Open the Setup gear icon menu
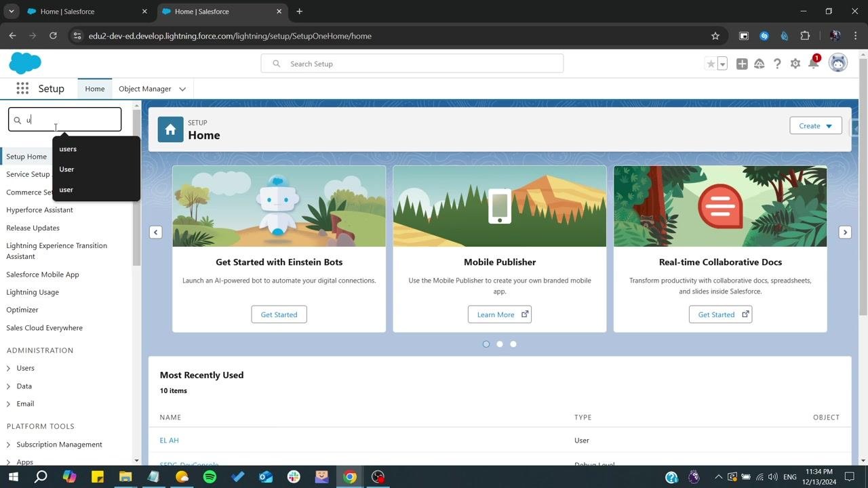 pyautogui.click(x=795, y=64)
